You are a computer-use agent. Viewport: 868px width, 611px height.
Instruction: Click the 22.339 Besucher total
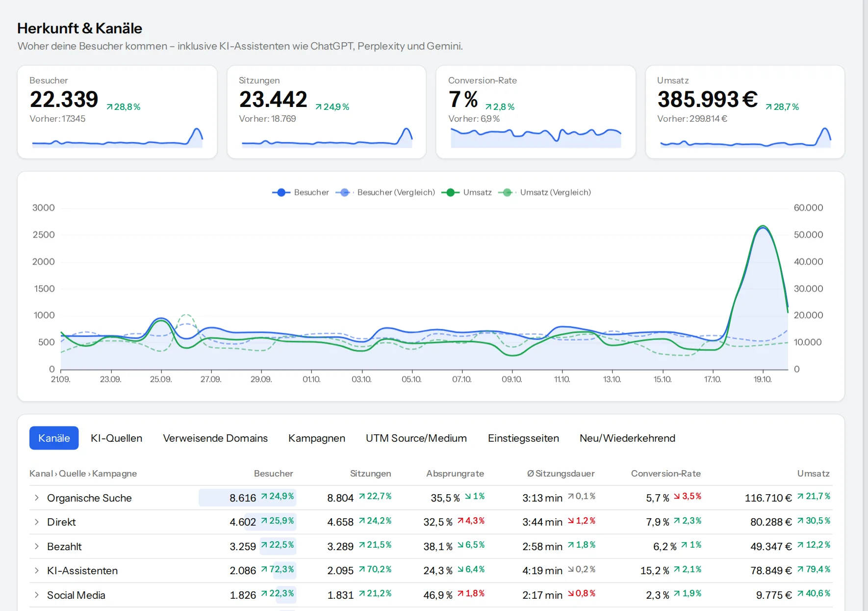pyautogui.click(x=64, y=99)
